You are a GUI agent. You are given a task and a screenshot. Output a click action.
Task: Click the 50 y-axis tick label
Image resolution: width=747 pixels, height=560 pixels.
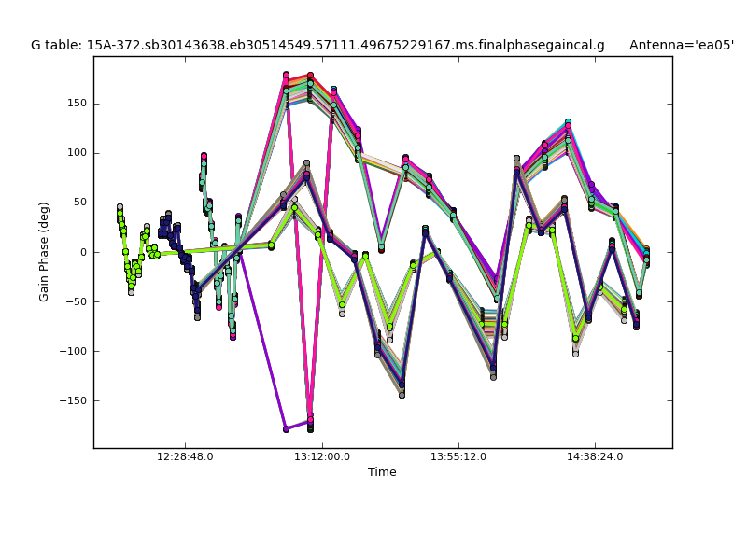(x=79, y=203)
